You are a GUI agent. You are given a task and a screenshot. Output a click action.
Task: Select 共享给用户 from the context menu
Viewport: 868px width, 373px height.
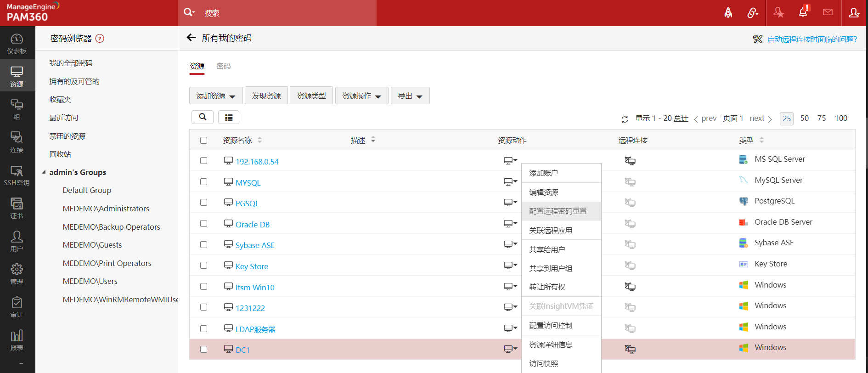[562, 249]
